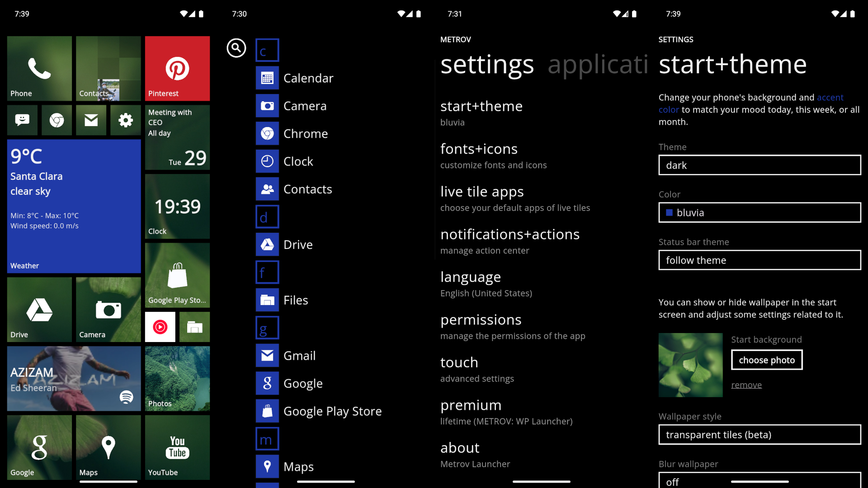The image size is (868, 488).
Task: Open the YouTube tile
Action: 177,447
